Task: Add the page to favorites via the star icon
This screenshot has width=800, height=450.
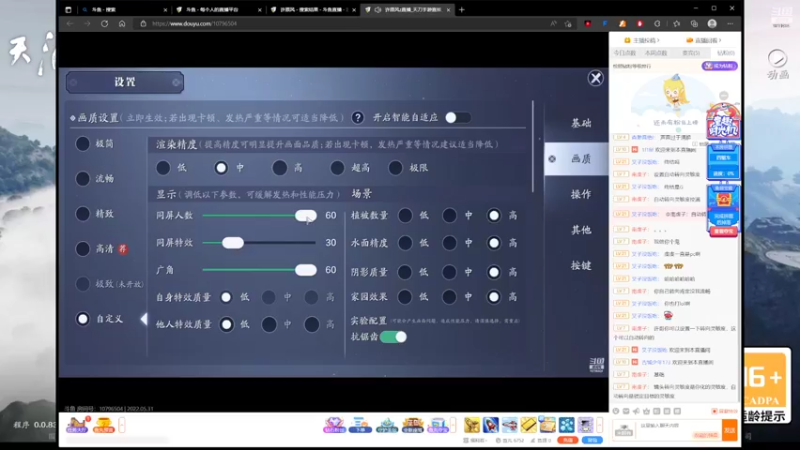Action: tap(568, 23)
